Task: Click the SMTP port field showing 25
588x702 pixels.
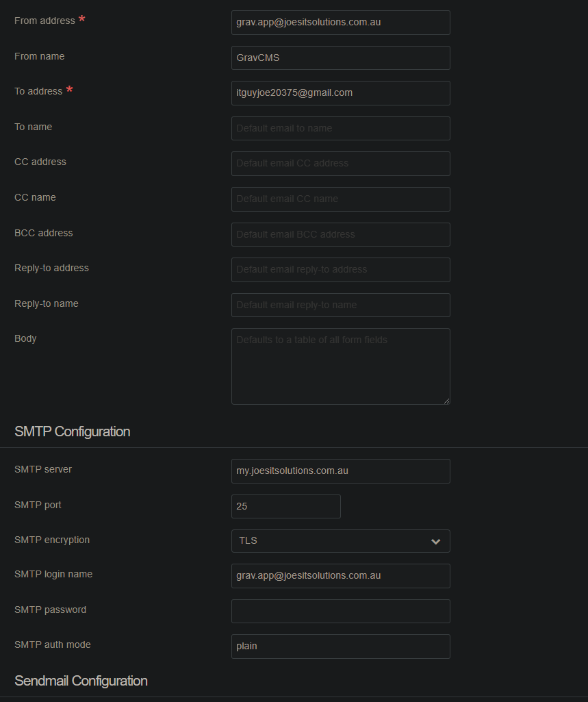Action: coord(286,506)
